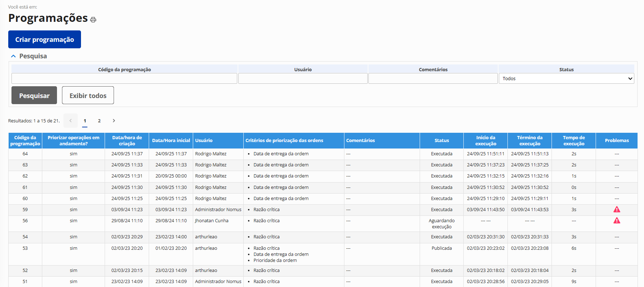Click the Comentários search input
The image size is (644, 287).
[433, 78]
